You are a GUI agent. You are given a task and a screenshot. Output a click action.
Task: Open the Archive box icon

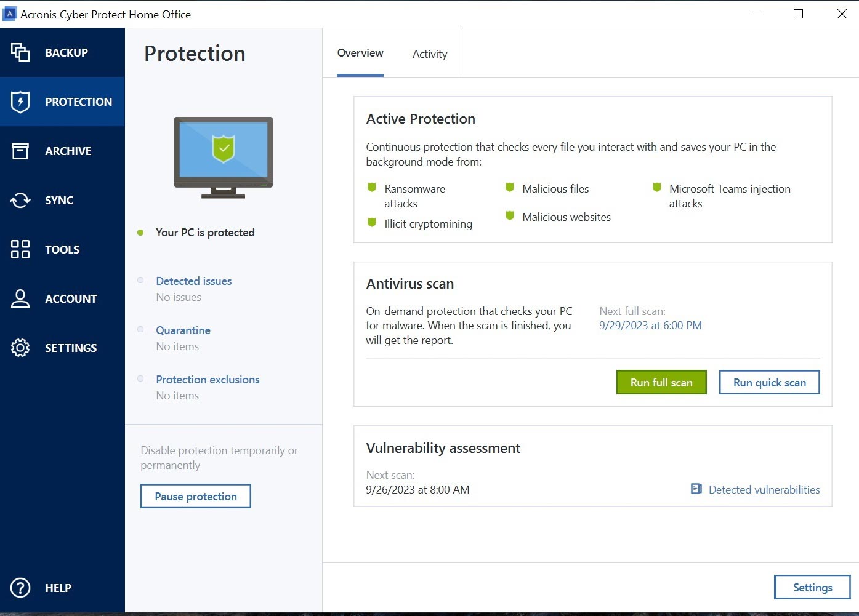[20, 151]
